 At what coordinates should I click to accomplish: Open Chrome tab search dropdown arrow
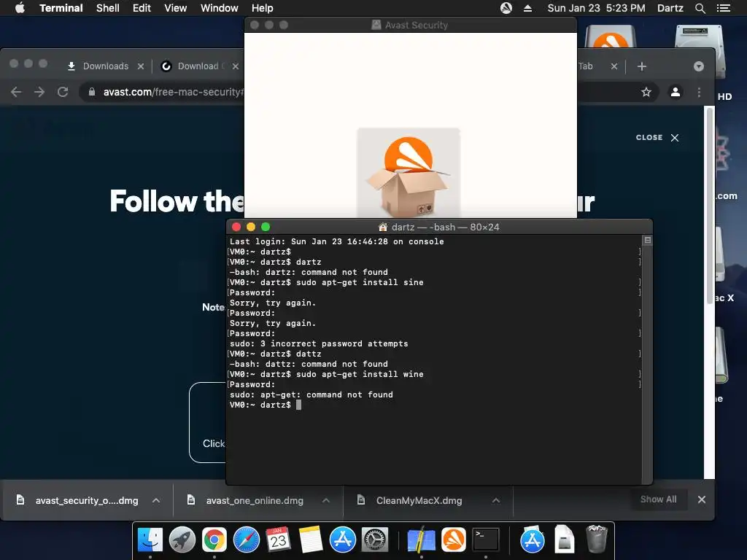click(x=698, y=66)
